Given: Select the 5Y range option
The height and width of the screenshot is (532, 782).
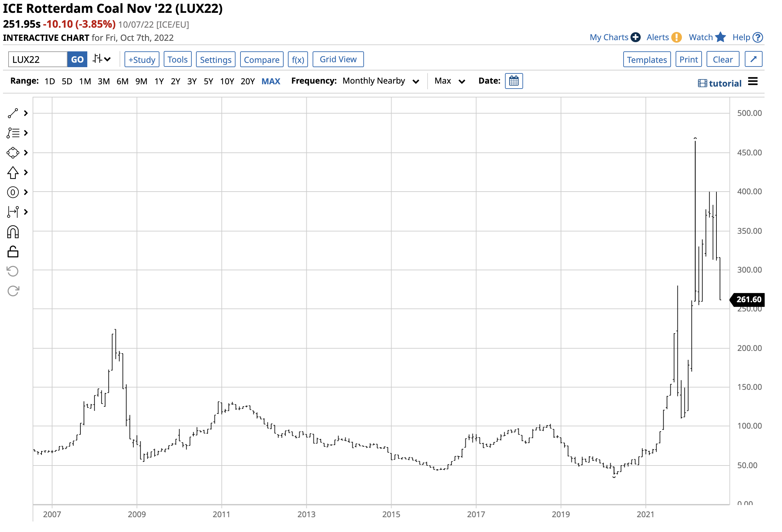Looking at the screenshot, I should tap(209, 81).
